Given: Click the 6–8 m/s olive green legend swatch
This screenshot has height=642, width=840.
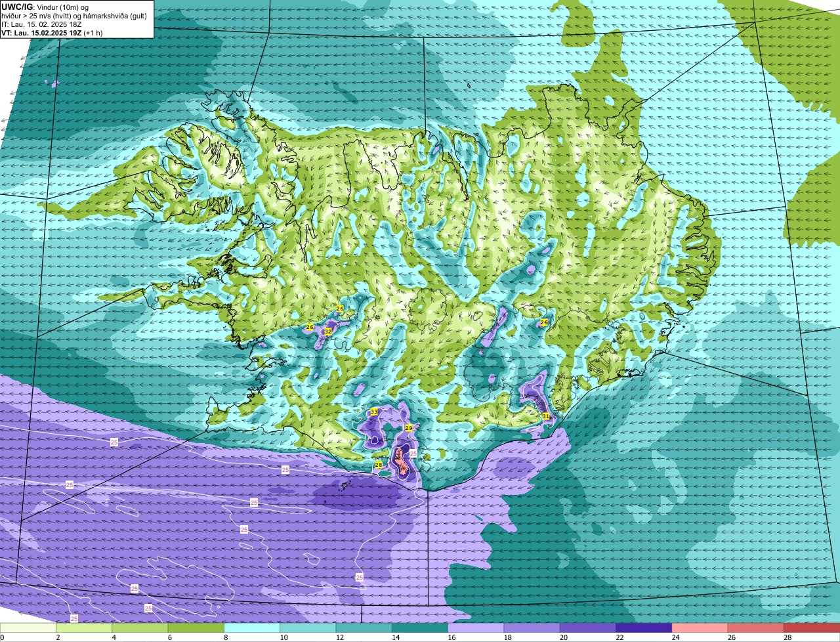Looking at the screenshot, I should pos(196,628).
